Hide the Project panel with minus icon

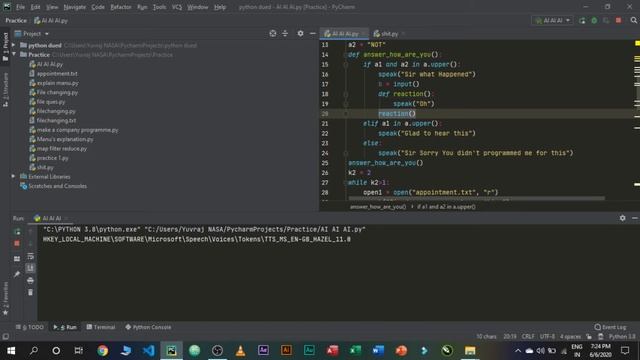(312, 33)
